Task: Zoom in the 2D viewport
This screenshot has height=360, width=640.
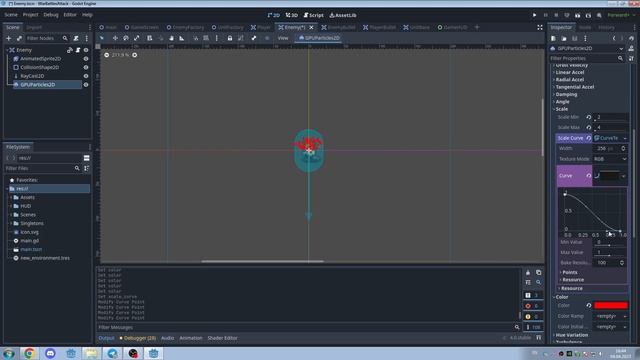Action: click(x=135, y=55)
